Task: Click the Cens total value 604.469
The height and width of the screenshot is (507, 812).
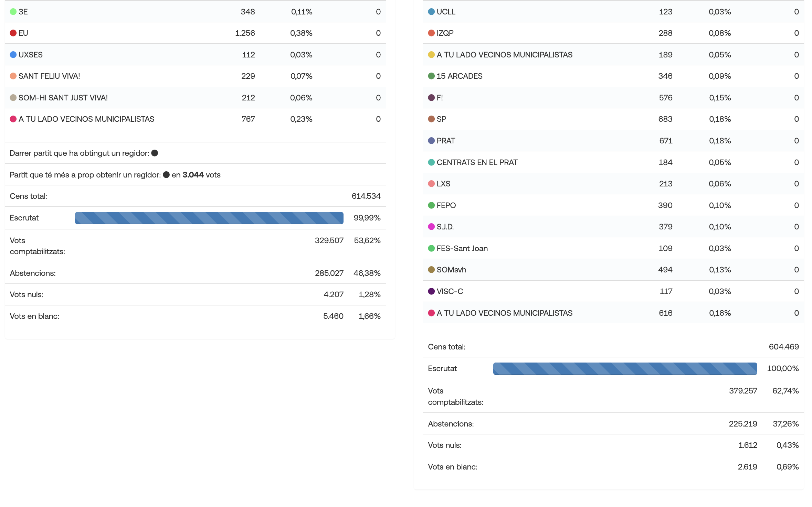Action: (784, 347)
